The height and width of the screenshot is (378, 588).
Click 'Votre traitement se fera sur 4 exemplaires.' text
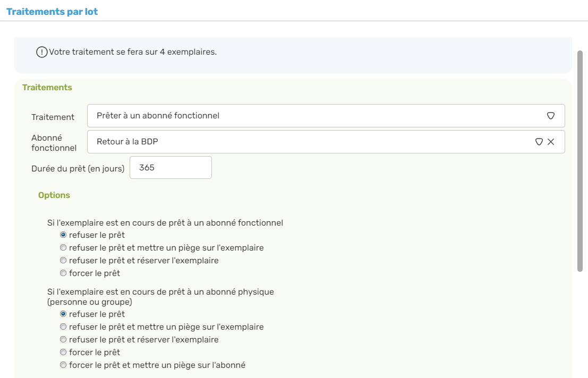click(x=133, y=52)
